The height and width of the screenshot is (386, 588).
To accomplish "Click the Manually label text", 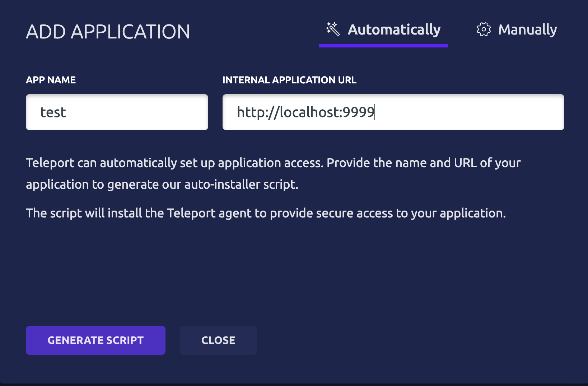I will (x=527, y=30).
